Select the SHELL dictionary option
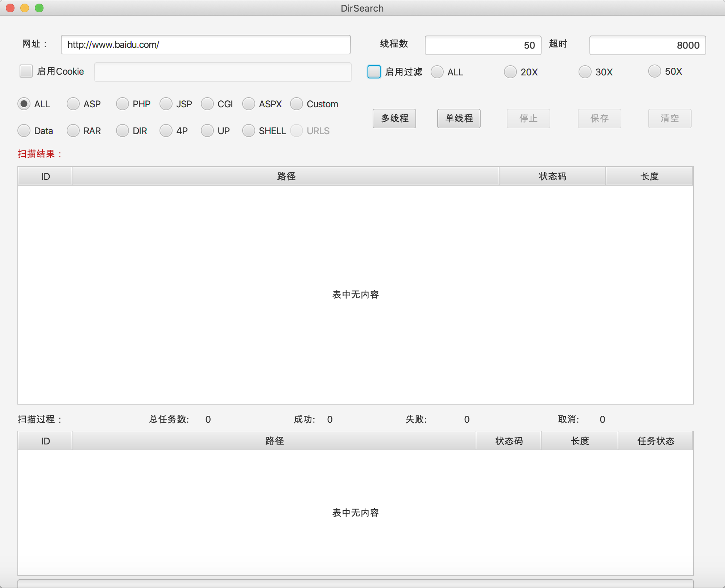Viewport: 725px width, 588px height. point(249,131)
